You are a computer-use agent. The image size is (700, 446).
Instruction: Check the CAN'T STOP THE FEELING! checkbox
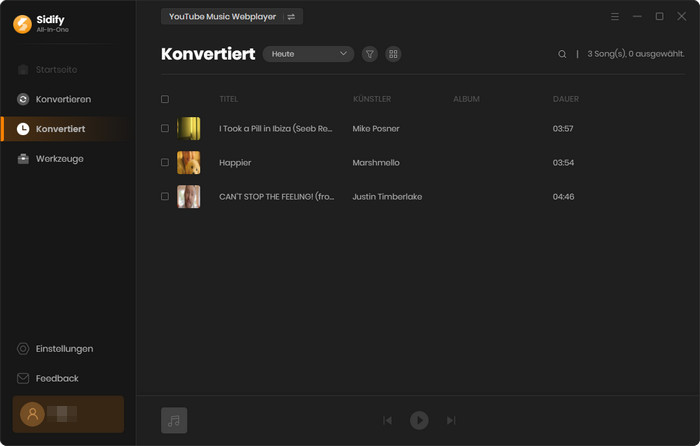[165, 196]
